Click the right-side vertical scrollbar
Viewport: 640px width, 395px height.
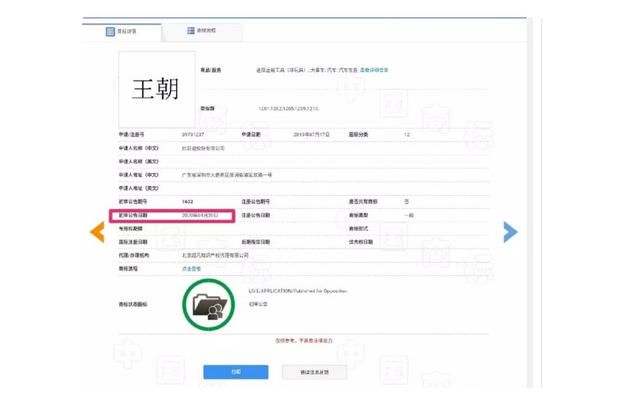(530, 202)
